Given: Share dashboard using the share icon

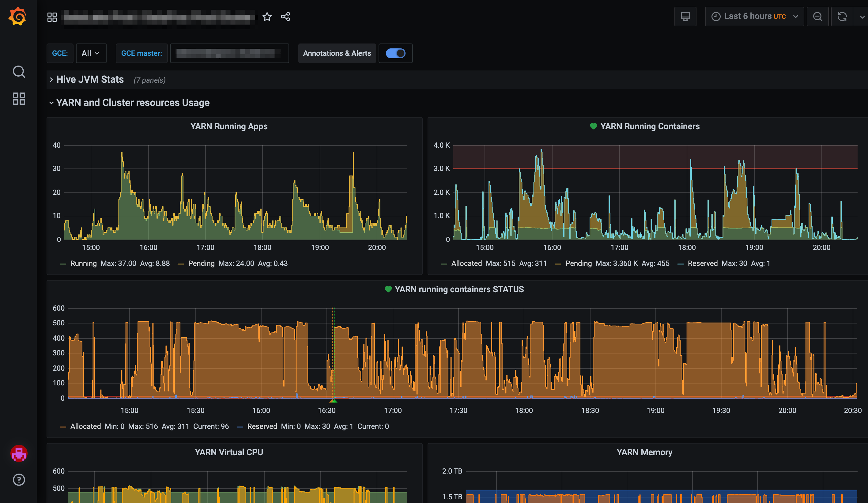Looking at the screenshot, I should [x=285, y=17].
